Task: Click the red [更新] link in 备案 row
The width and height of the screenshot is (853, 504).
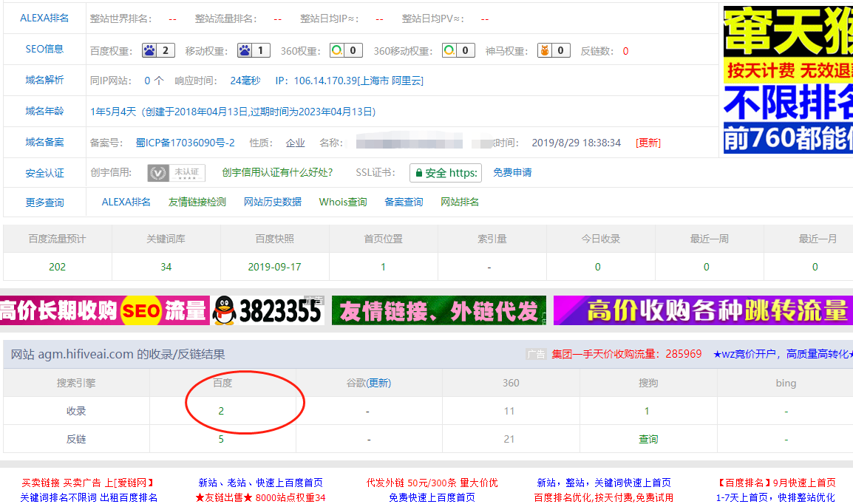Action: coord(648,143)
